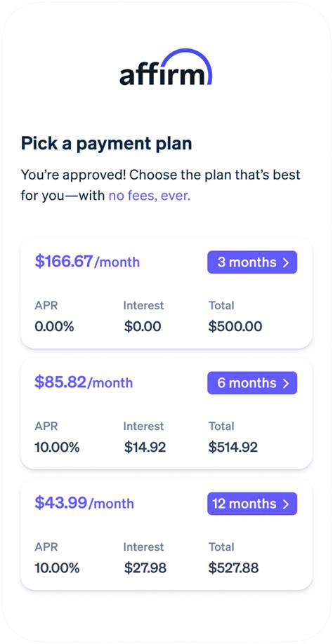Click the $514.92 total value
The height and width of the screenshot is (644, 333).
tap(233, 448)
